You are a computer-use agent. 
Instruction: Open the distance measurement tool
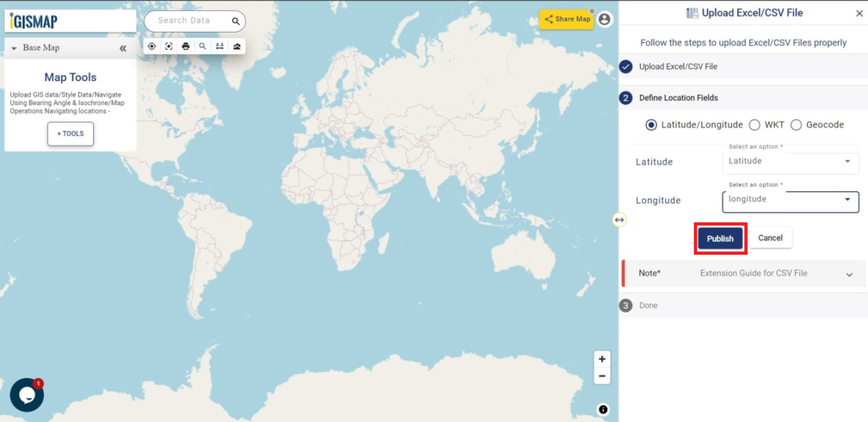220,46
